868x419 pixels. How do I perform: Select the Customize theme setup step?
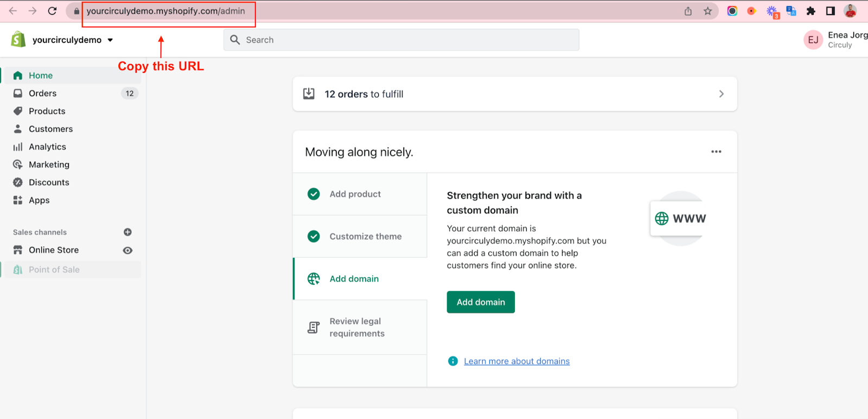tap(360, 237)
